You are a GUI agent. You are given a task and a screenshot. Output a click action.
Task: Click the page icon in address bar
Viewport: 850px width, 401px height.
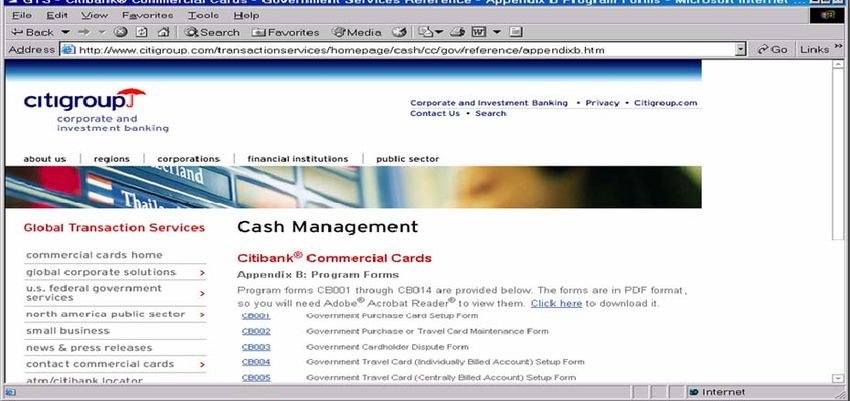[x=68, y=50]
